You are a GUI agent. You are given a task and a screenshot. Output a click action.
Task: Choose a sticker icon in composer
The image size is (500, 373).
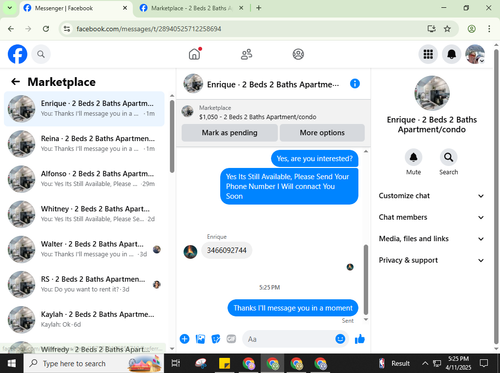tap(216, 339)
